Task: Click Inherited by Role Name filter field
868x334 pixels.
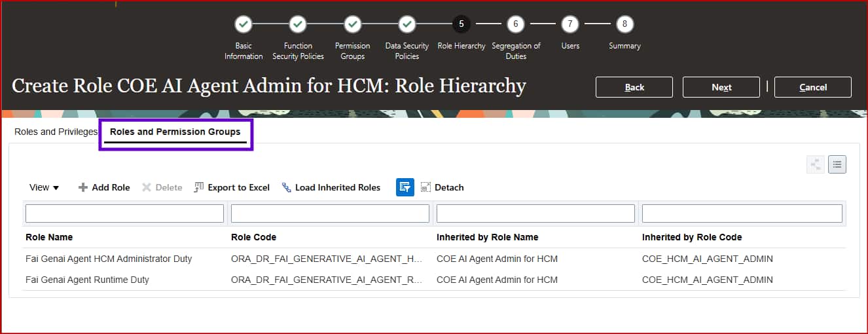Action: 535,213
